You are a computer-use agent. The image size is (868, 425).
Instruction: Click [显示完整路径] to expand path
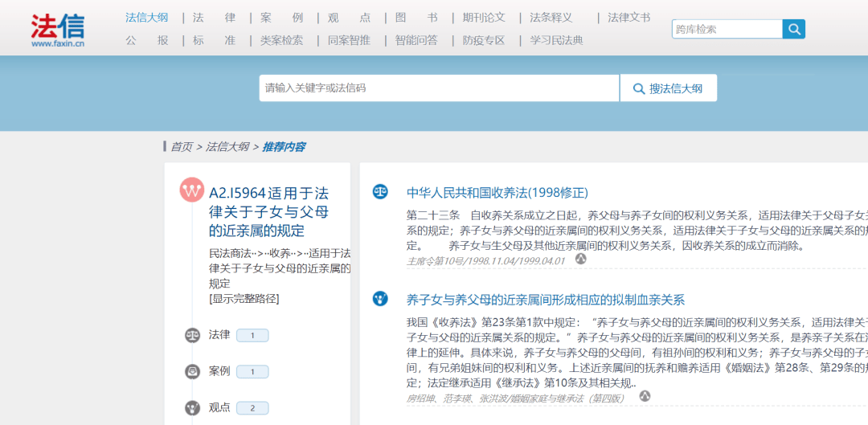244,299
